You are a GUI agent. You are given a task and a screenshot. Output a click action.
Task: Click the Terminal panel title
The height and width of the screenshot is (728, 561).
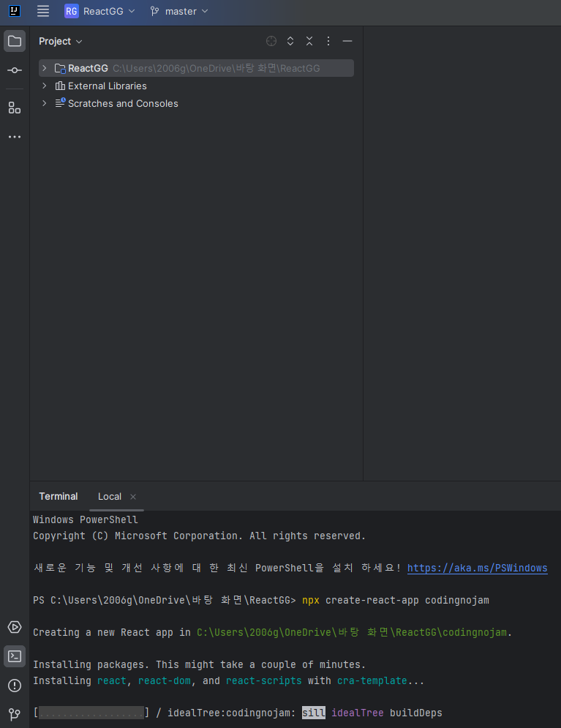[x=59, y=496]
